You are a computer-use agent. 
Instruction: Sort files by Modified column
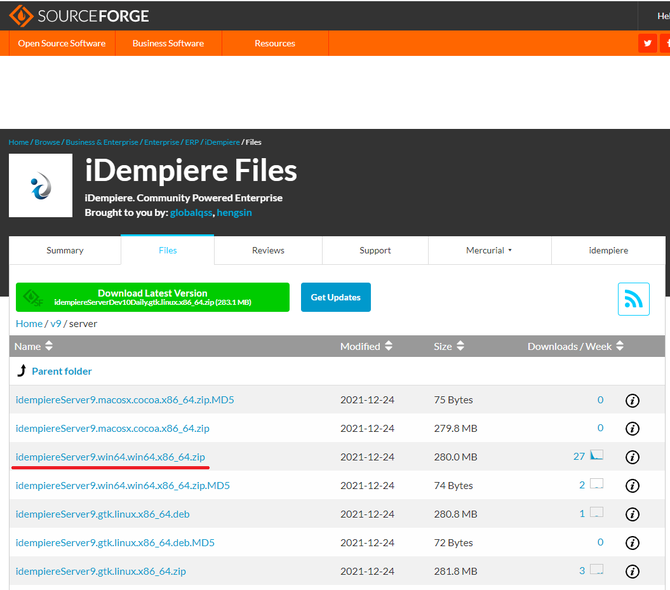(366, 346)
